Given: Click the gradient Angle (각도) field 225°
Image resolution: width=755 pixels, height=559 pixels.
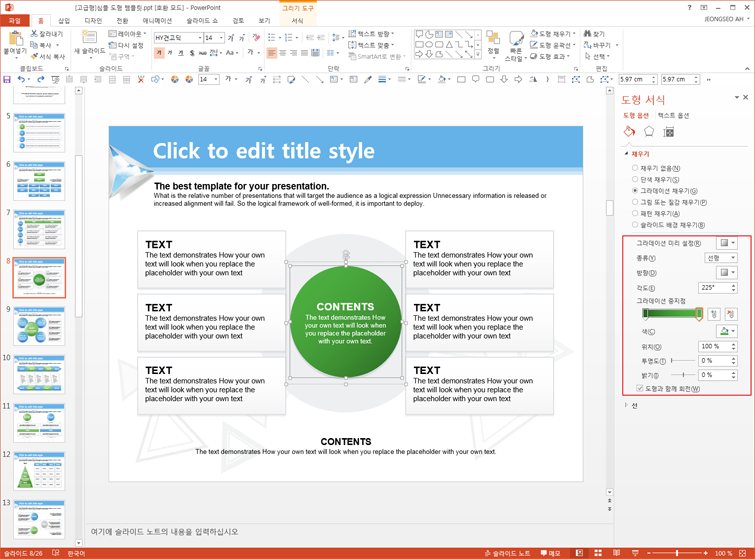Looking at the screenshot, I should point(717,287).
